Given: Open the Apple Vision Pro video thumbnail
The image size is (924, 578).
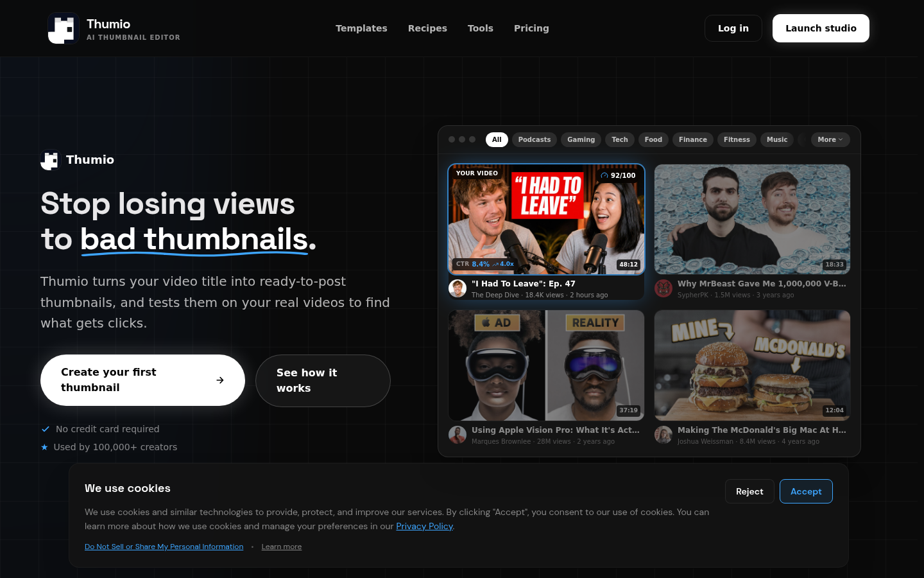Looking at the screenshot, I should pyautogui.click(x=546, y=365).
